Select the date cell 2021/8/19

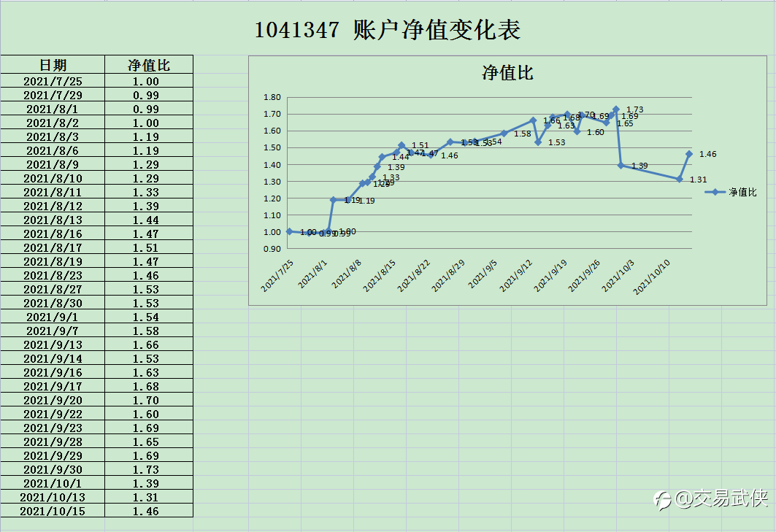tap(53, 261)
